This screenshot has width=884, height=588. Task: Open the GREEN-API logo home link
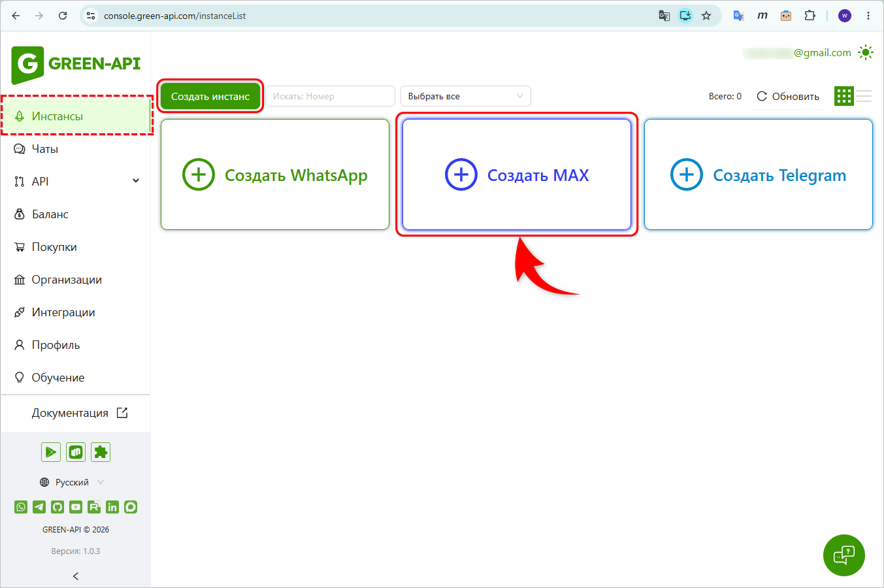pyautogui.click(x=76, y=65)
